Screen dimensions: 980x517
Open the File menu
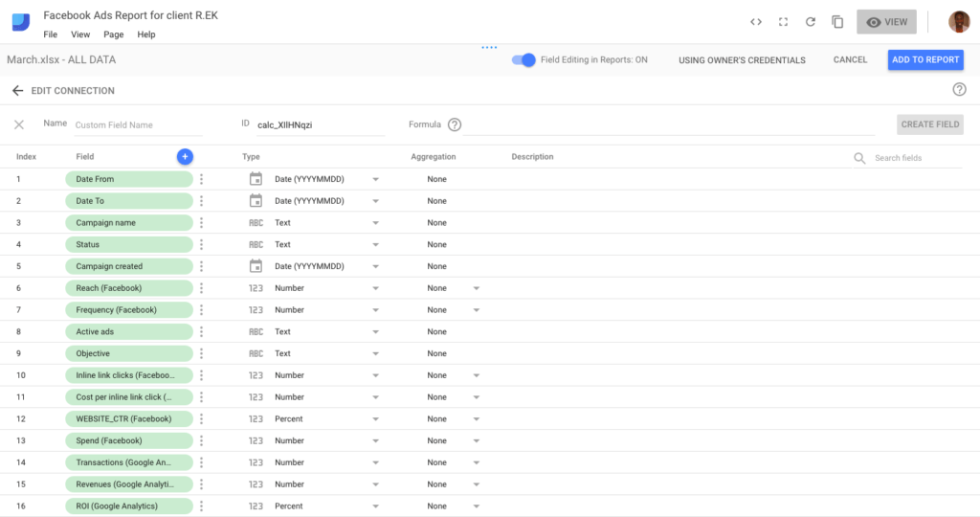click(x=50, y=34)
